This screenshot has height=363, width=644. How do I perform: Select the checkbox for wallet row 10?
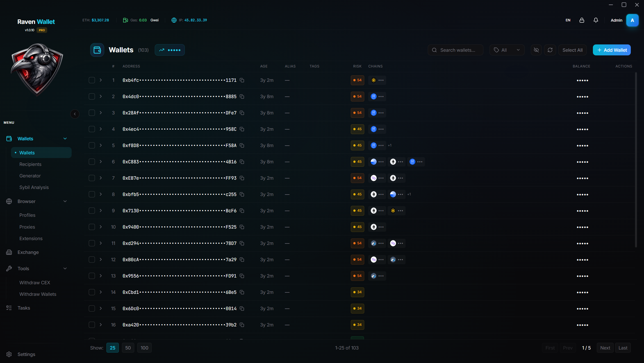click(x=92, y=227)
